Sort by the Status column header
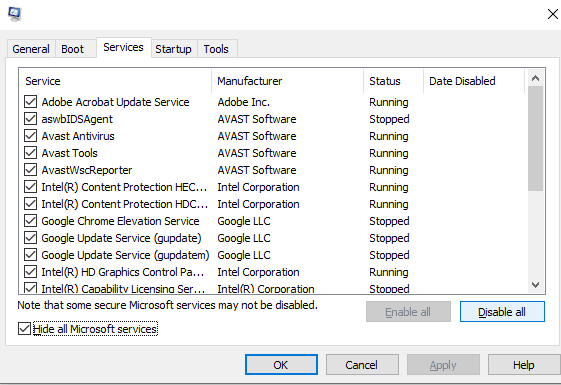Image resolution: width=561 pixels, height=385 pixels. (394, 81)
